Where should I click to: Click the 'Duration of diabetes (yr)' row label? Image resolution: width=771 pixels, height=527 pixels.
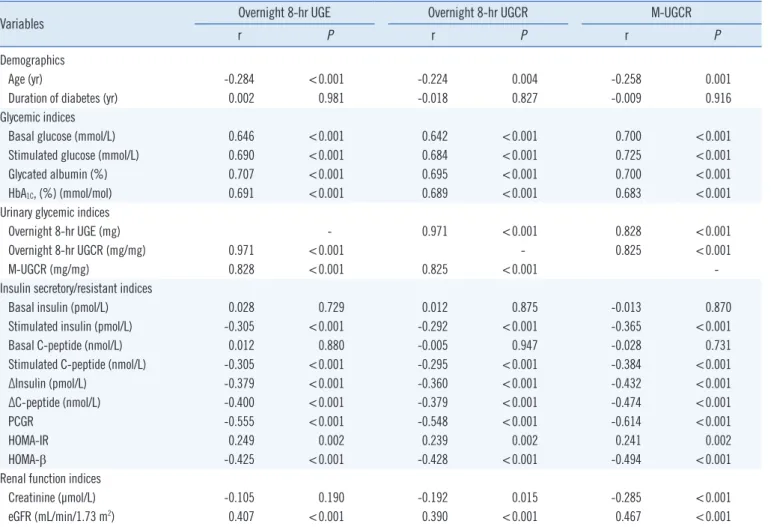(63, 98)
